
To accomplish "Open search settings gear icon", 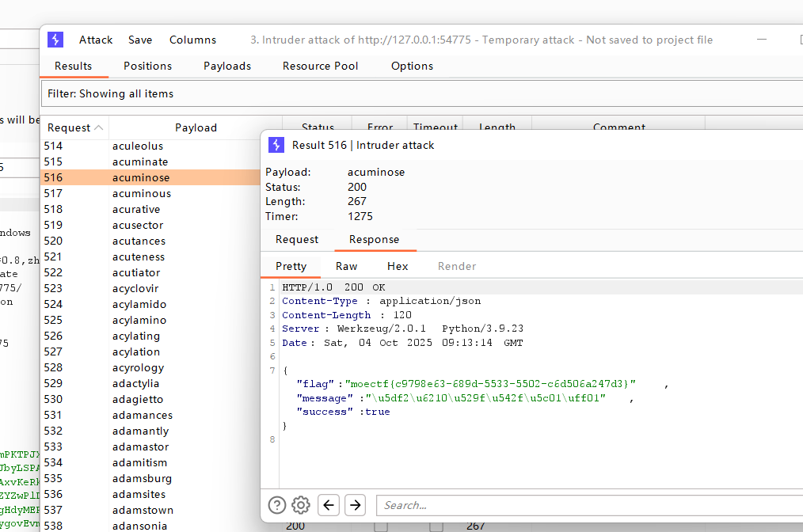I will pyautogui.click(x=300, y=505).
